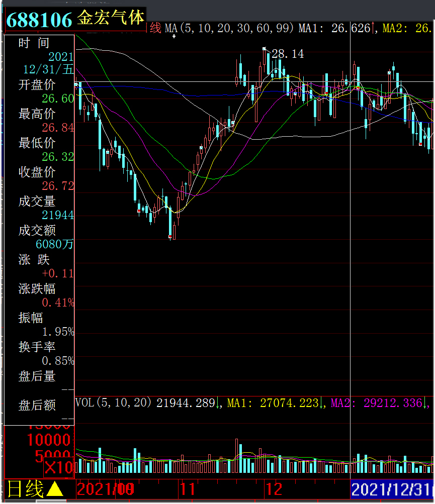
Task: Click the year 2021 in info panel
Action: click(61, 57)
